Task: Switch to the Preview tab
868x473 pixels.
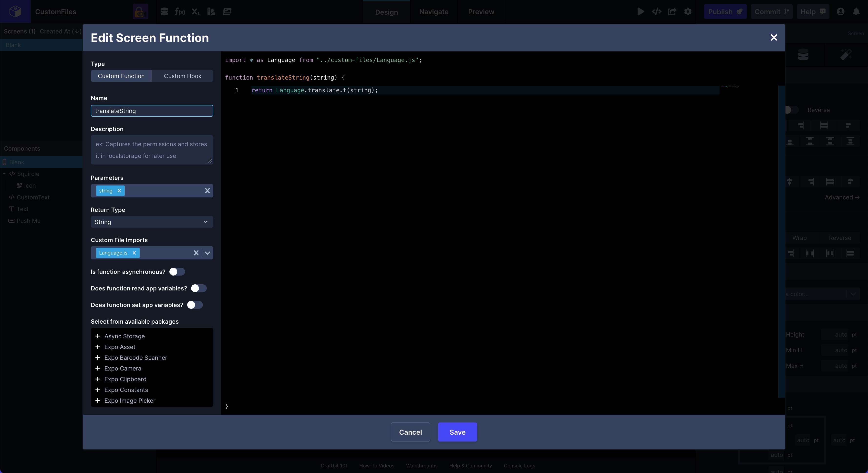Action: tap(481, 12)
